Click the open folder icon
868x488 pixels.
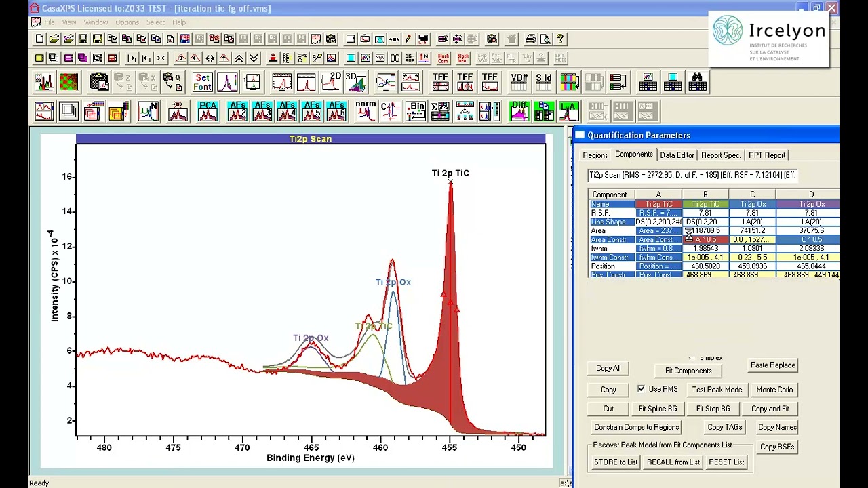click(54, 39)
